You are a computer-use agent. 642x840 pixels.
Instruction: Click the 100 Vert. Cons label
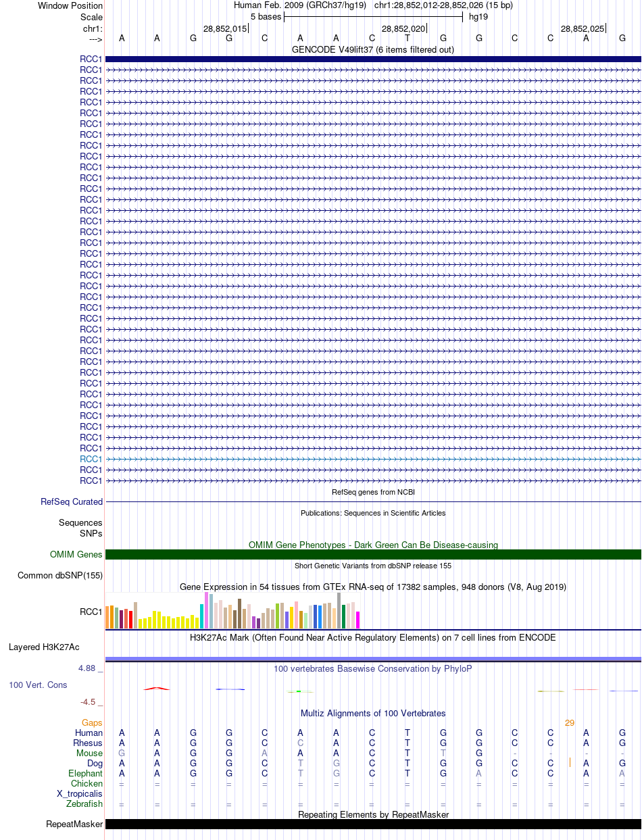pos(38,685)
